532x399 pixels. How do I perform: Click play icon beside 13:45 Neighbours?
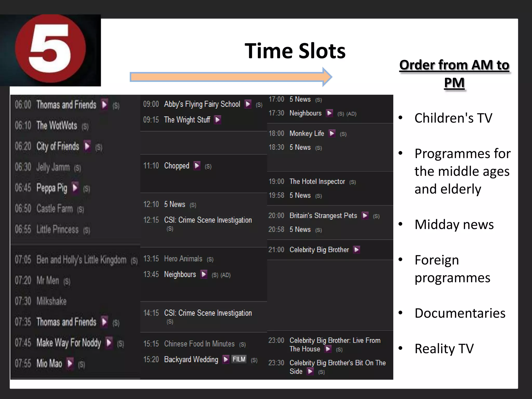[204, 274]
